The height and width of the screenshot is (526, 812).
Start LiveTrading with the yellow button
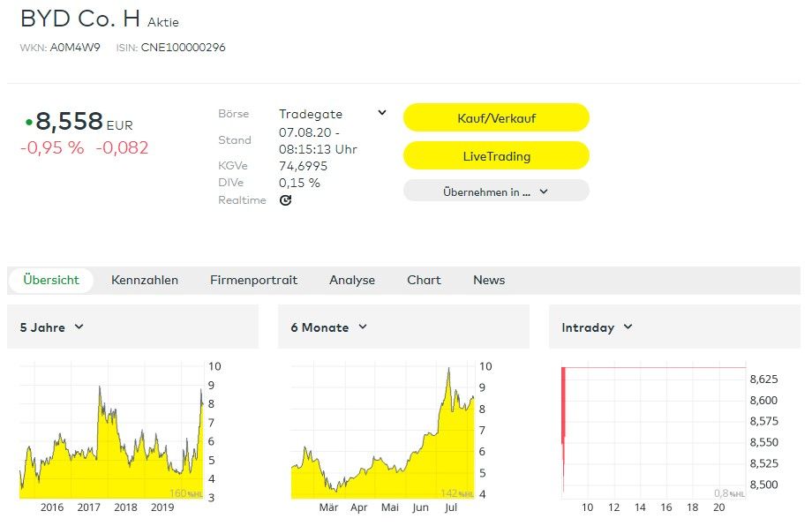click(496, 156)
